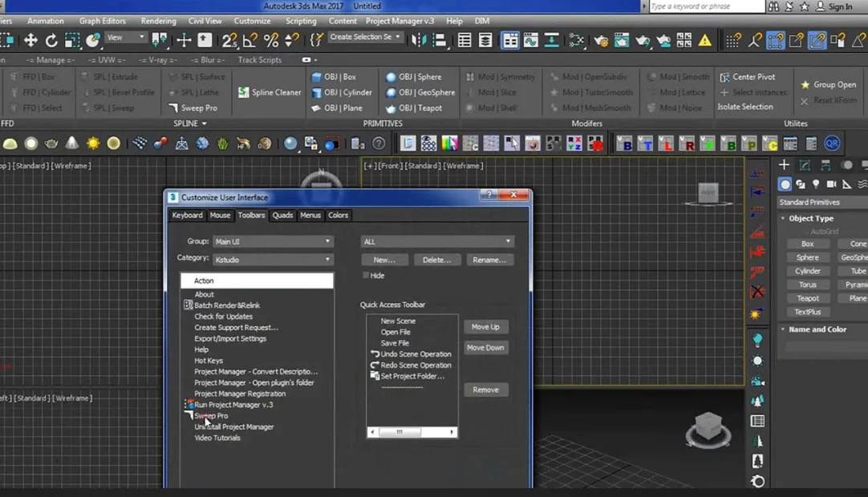This screenshot has width=868, height=497.
Task: Click the Mirror tool icon
Action: [x=419, y=40]
